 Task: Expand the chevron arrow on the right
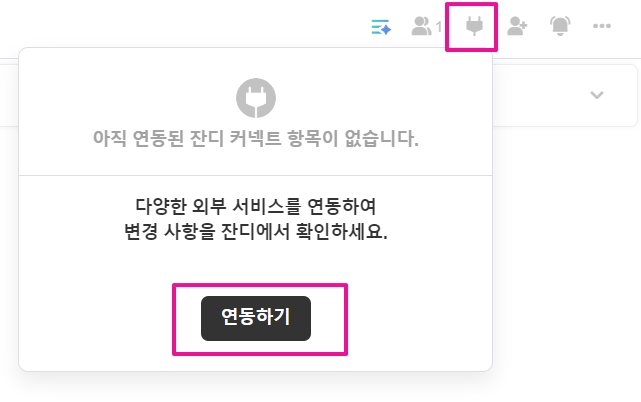597,95
